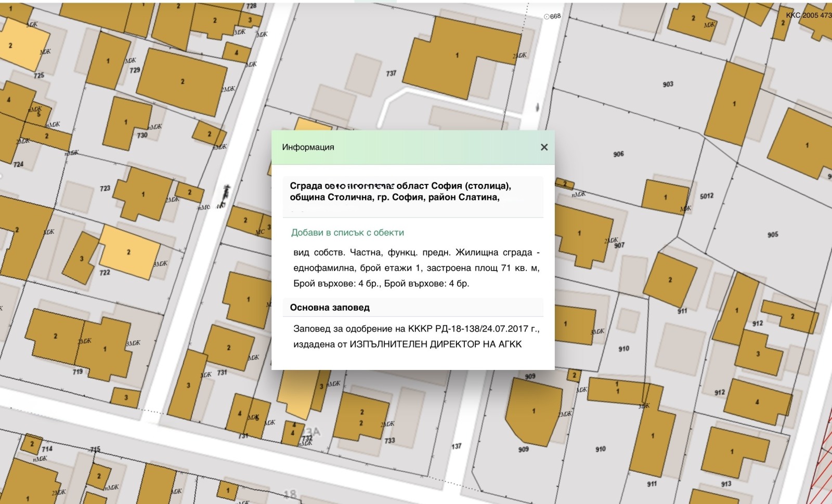Image resolution: width=832 pixels, height=504 pixels.
Task: Click the large building in parcel 737
Action: 458,55
